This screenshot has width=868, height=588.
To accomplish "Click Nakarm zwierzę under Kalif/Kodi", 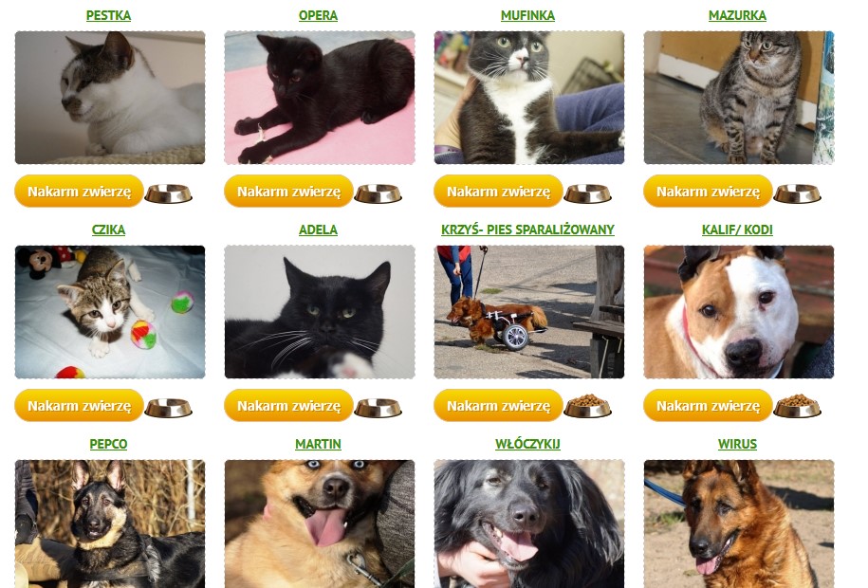I will [x=708, y=405].
